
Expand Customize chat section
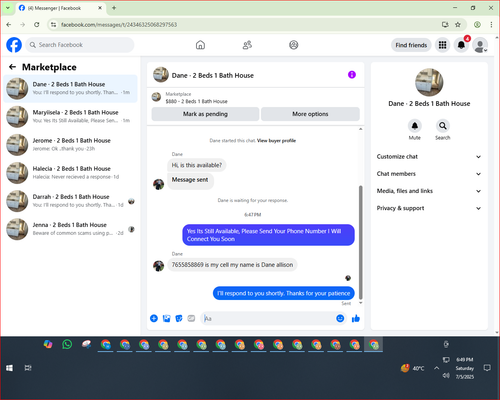point(429,157)
